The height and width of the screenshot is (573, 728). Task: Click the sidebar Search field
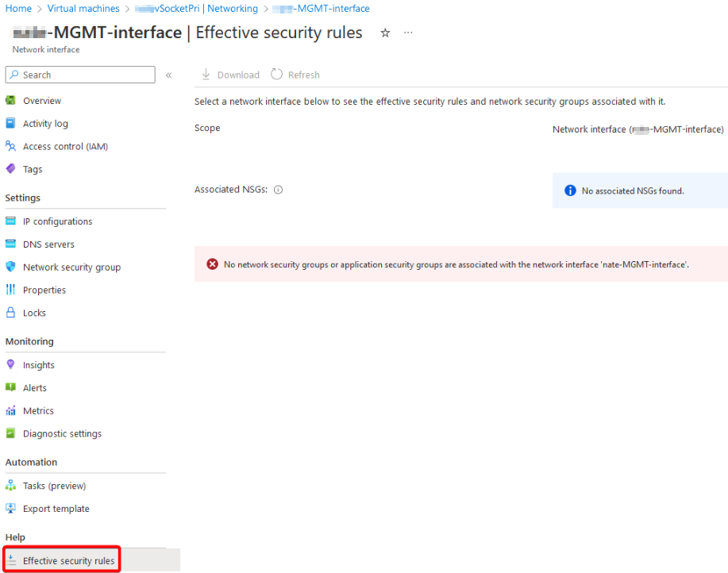click(x=80, y=75)
